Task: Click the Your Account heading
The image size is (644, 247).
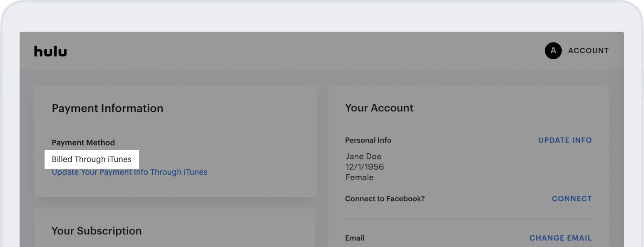Action: tap(379, 108)
